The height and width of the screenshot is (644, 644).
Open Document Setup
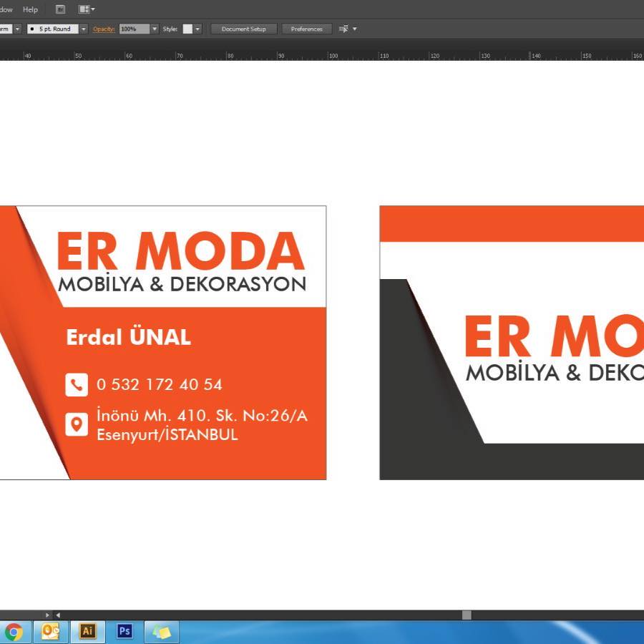(x=243, y=29)
